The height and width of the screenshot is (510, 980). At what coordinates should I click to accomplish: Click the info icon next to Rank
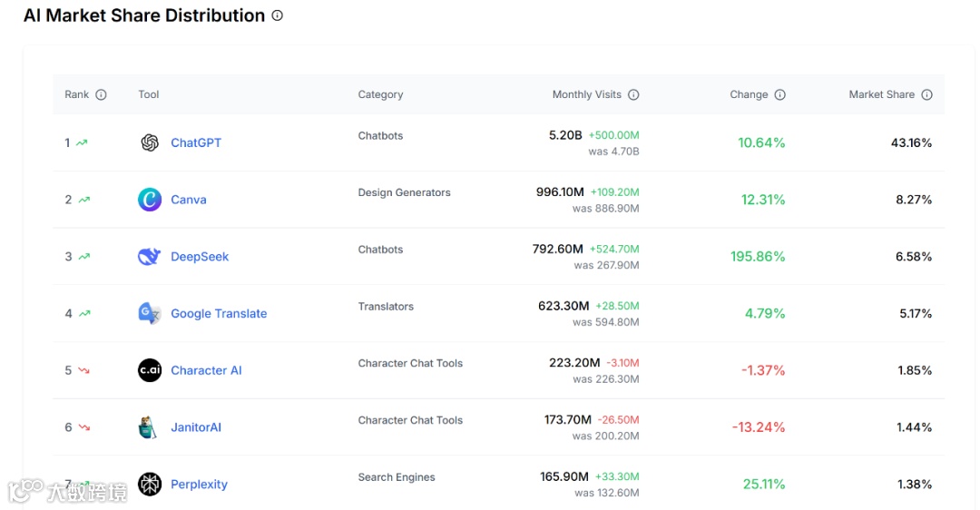tap(101, 94)
